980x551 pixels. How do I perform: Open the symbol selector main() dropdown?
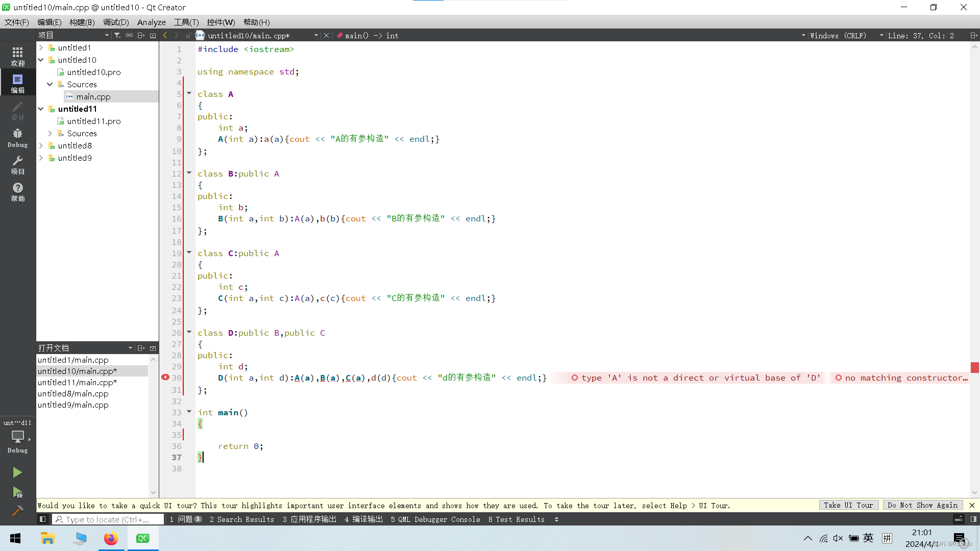click(x=571, y=35)
